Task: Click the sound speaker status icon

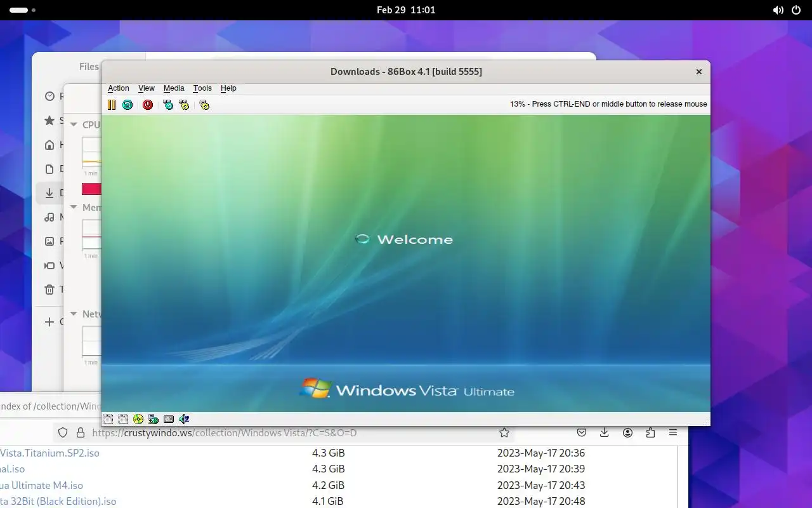Action: (184, 419)
